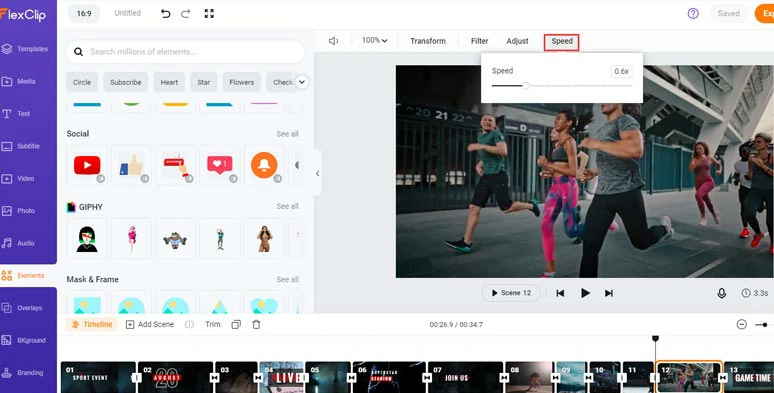Toggle the Timeline view button
The width and height of the screenshot is (774, 393).
point(91,324)
